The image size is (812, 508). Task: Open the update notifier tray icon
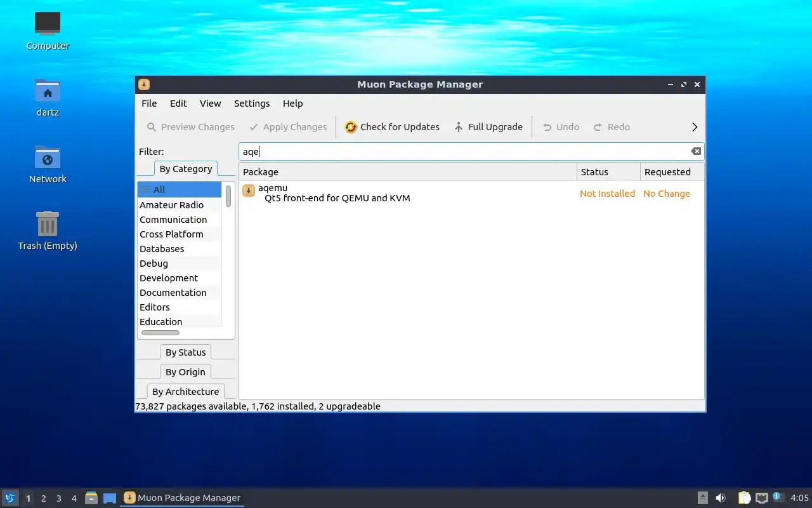(778, 497)
